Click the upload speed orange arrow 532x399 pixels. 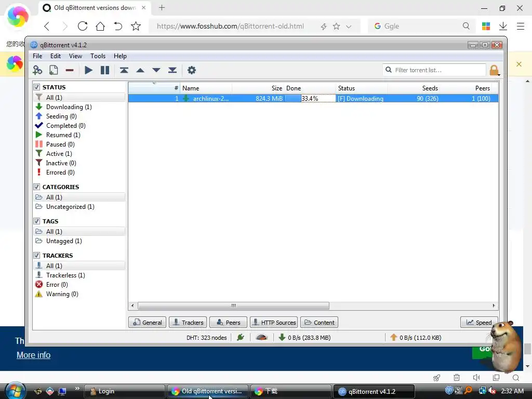click(394, 337)
